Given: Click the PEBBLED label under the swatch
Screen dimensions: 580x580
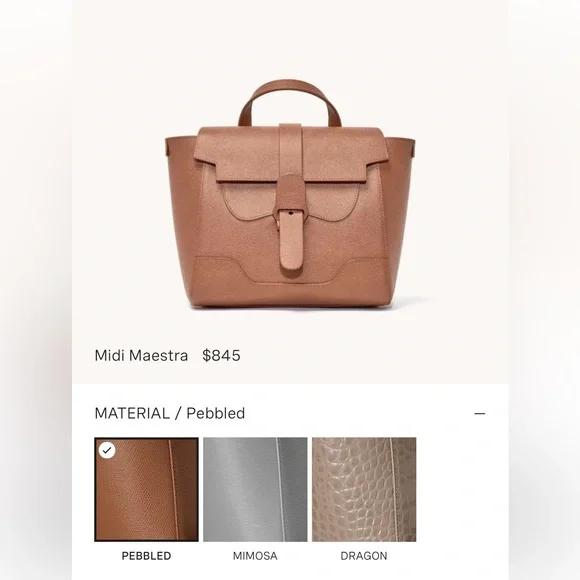Looking at the screenshot, I should coord(146,556).
